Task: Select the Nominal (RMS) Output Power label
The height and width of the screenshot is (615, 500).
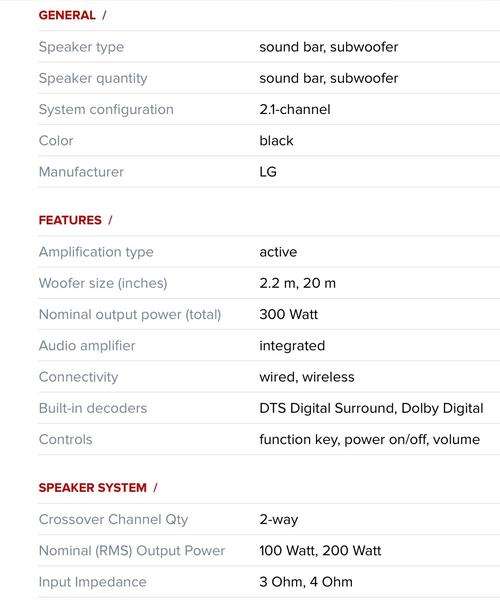Action: pos(132,551)
